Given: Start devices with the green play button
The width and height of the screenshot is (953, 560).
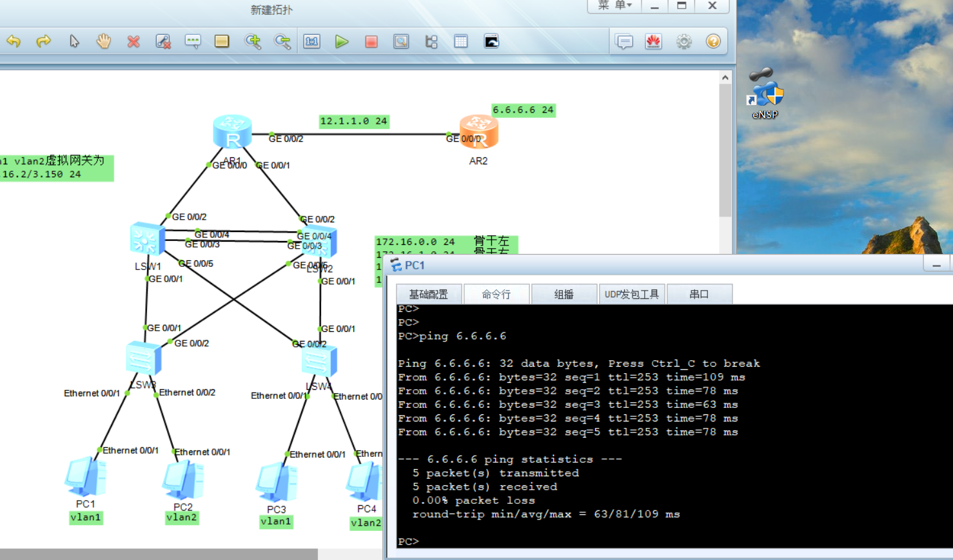Looking at the screenshot, I should click(342, 42).
